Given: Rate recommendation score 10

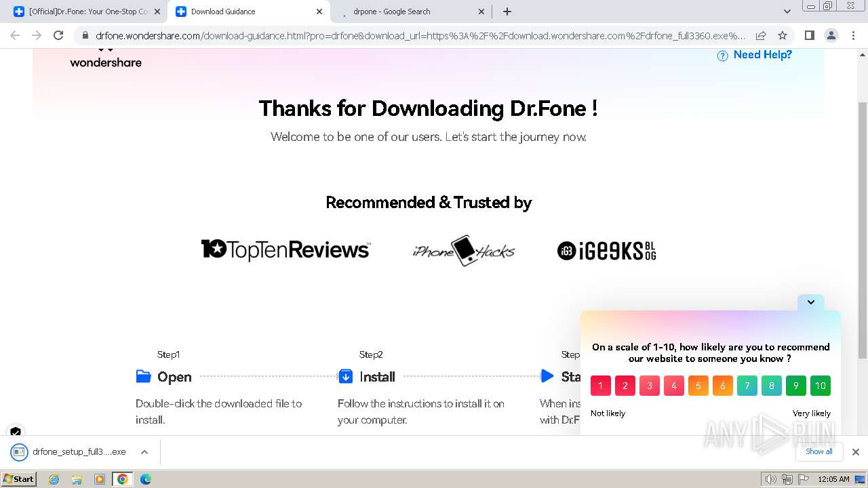Looking at the screenshot, I should click(821, 386).
